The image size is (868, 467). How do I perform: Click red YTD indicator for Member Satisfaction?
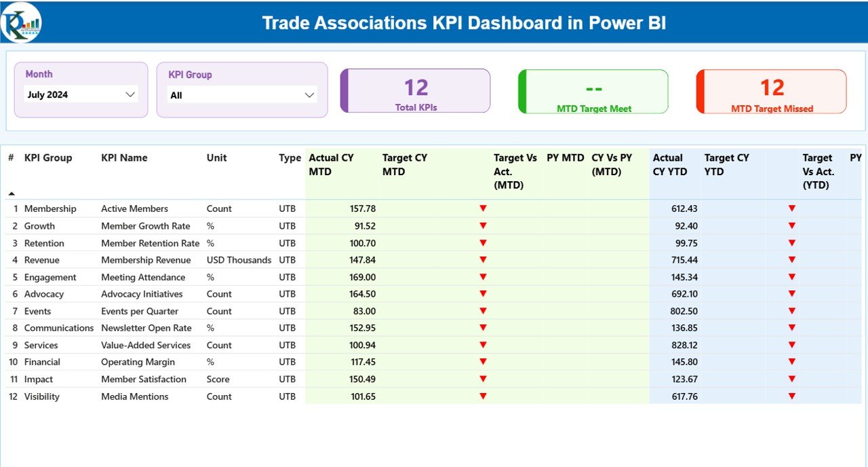point(791,379)
